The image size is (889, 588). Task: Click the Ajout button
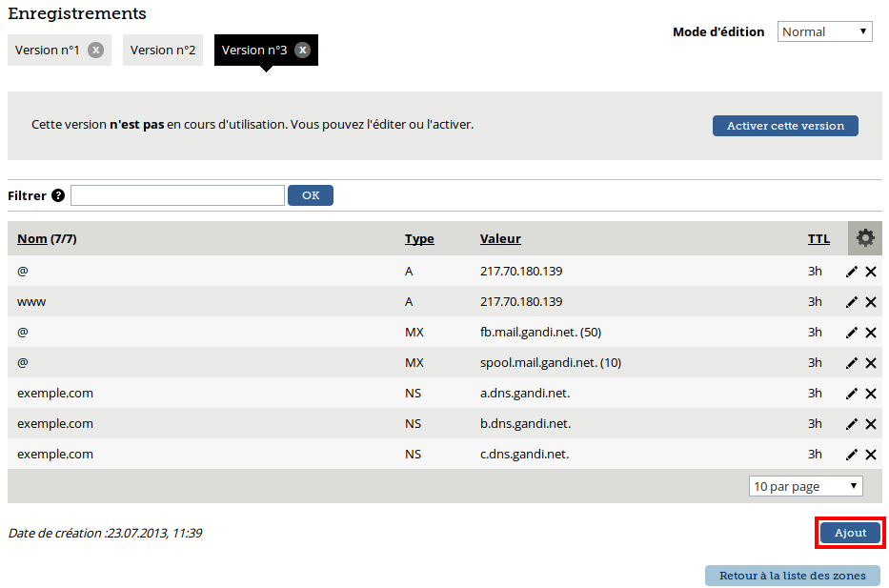850,533
